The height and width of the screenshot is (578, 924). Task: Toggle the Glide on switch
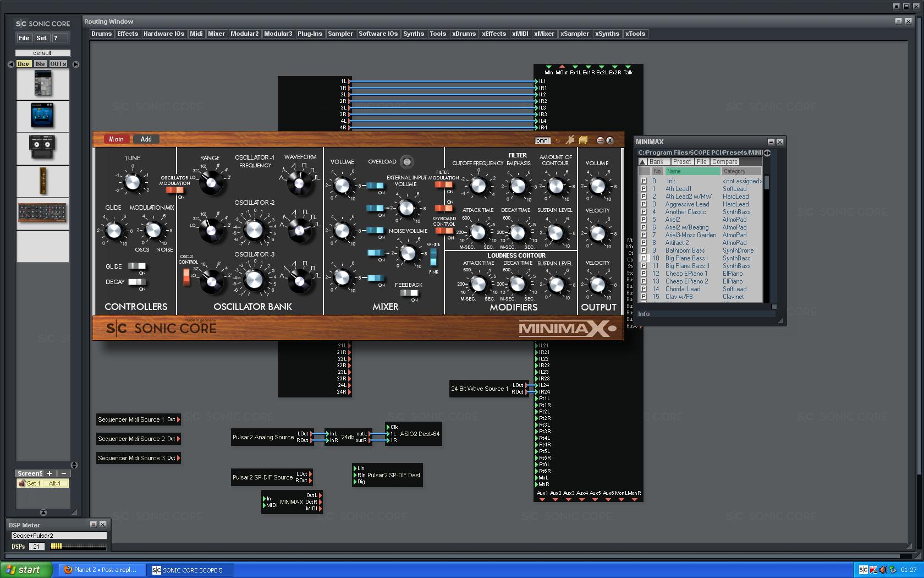click(137, 266)
